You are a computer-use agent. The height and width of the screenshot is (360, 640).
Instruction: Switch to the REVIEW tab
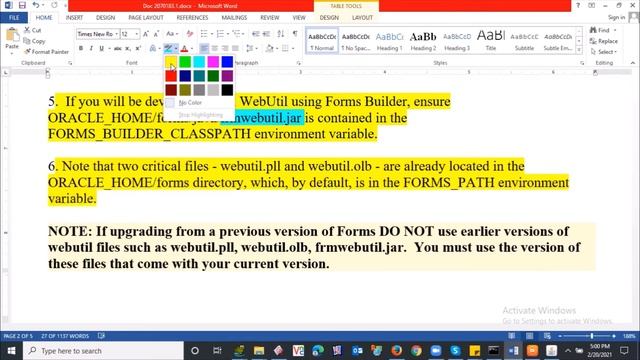269,18
